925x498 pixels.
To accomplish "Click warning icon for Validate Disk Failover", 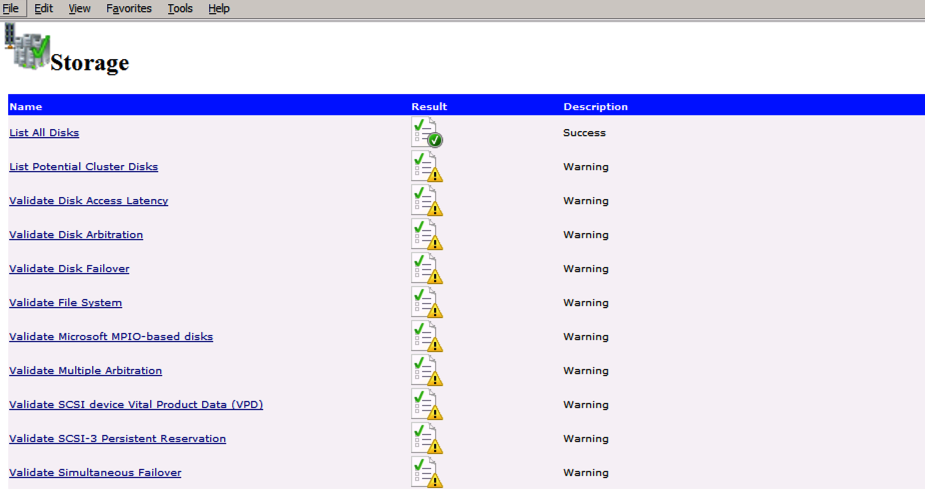I will (427, 269).
